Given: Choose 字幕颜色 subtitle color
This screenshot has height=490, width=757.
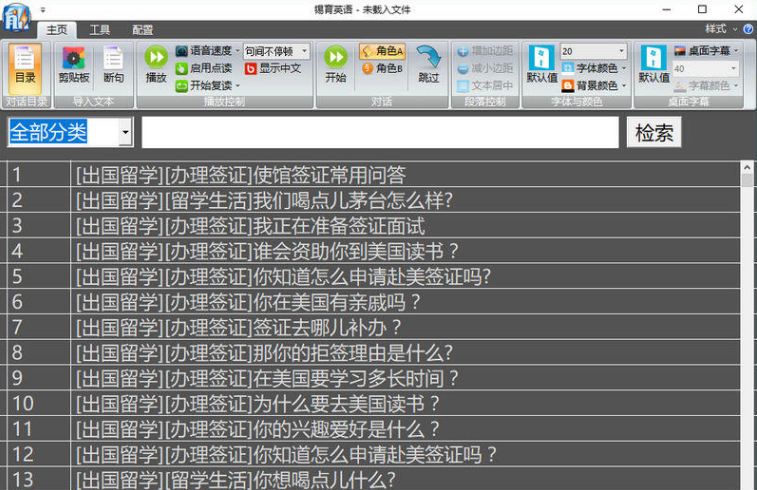Looking at the screenshot, I should [701, 85].
